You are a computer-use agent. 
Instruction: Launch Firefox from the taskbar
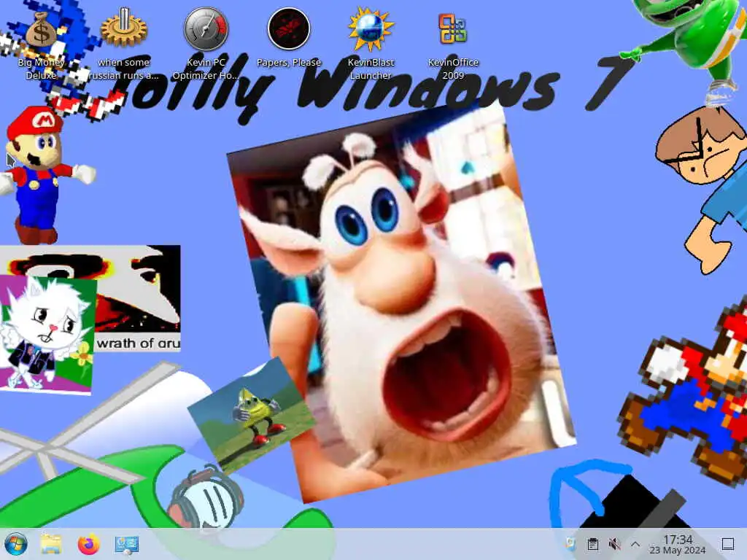(x=88, y=544)
